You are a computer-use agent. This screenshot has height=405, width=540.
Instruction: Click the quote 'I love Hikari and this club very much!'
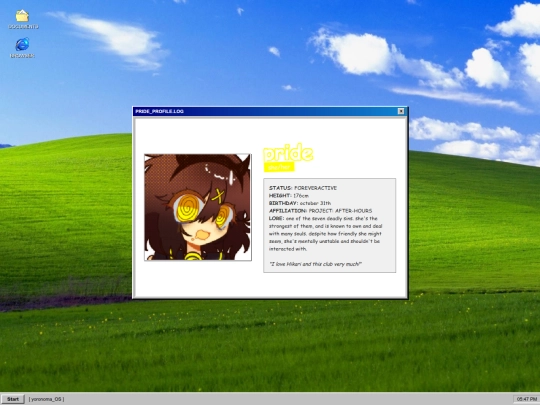[315, 264]
